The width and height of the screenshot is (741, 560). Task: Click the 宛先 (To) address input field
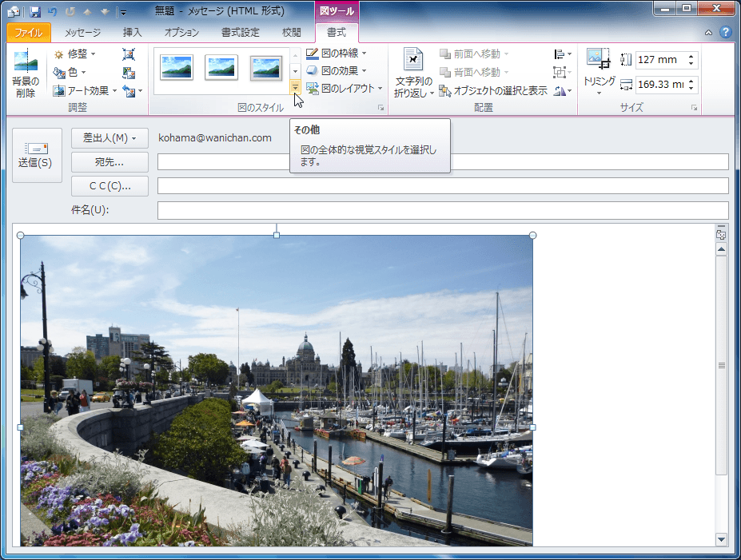[x=444, y=162]
